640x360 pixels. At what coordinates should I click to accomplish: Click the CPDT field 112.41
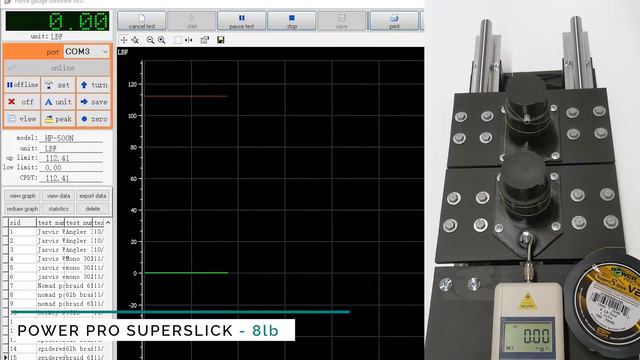[x=71, y=178]
